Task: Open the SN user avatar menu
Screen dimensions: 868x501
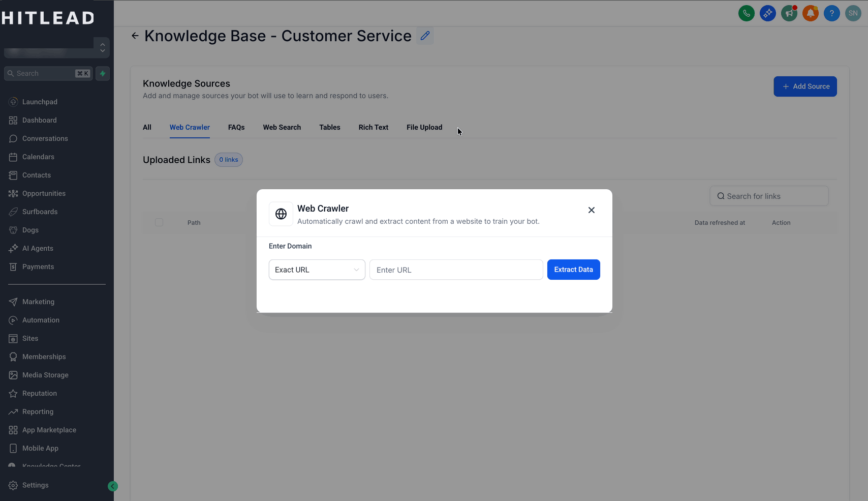Action: (x=853, y=13)
